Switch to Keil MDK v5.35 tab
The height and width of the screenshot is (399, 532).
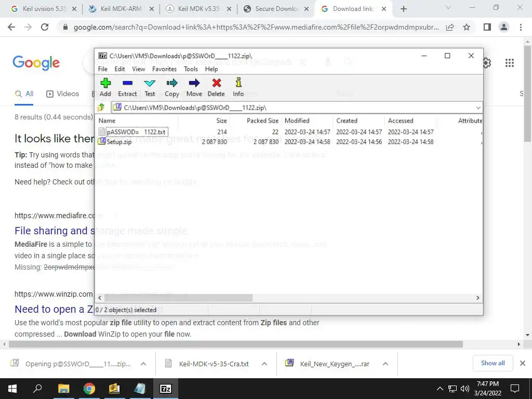198,9
